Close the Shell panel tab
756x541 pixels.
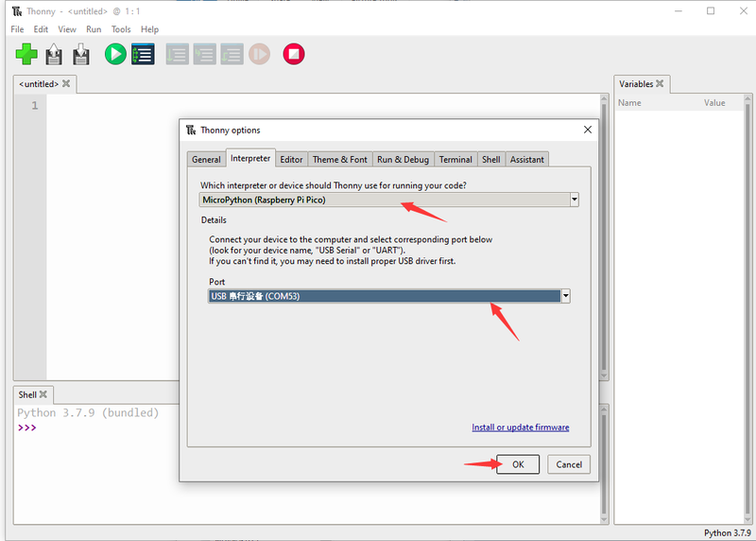43,394
